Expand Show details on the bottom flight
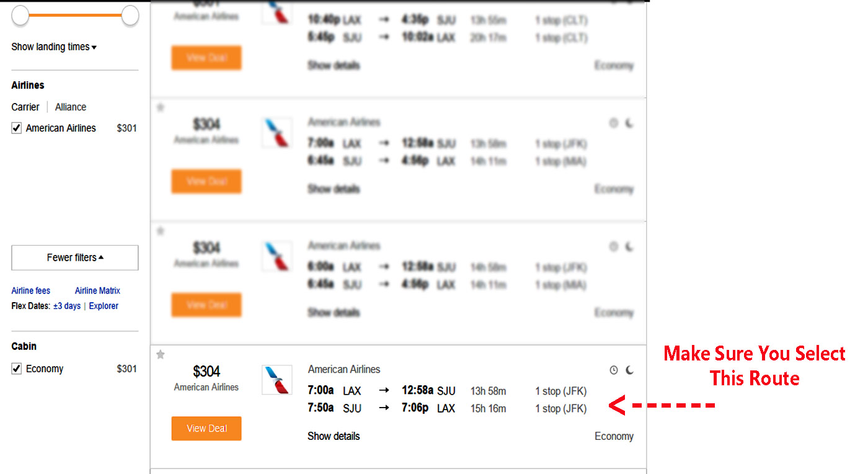The width and height of the screenshot is (868, 474). tap(334, 436)
